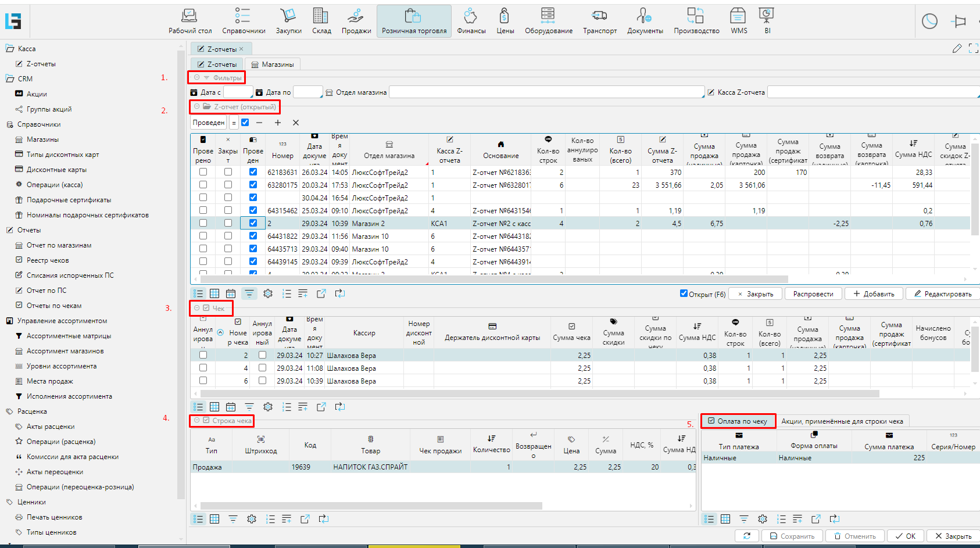Collapse the Фильтры section
Image resolution: width=980 pixels, height=548 pixels.
pyautogui.click(x=197, y=77)
